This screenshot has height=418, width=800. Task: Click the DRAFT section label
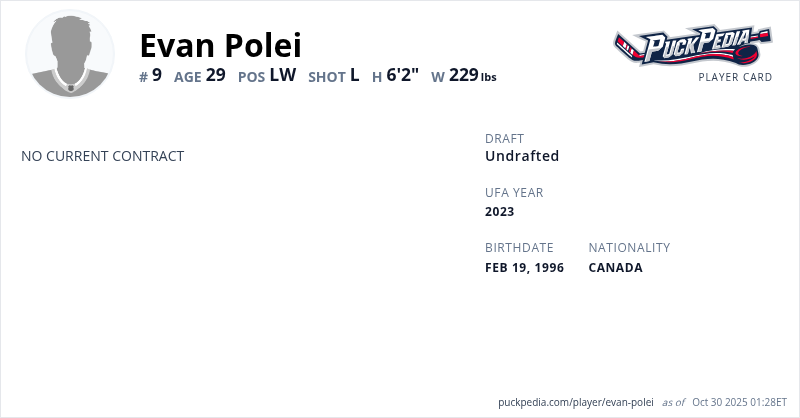[504, 138]
